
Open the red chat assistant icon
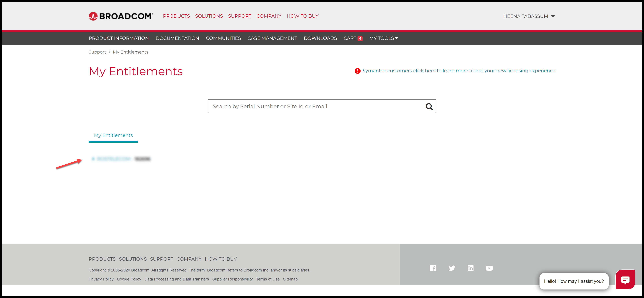tap(625, 280)
